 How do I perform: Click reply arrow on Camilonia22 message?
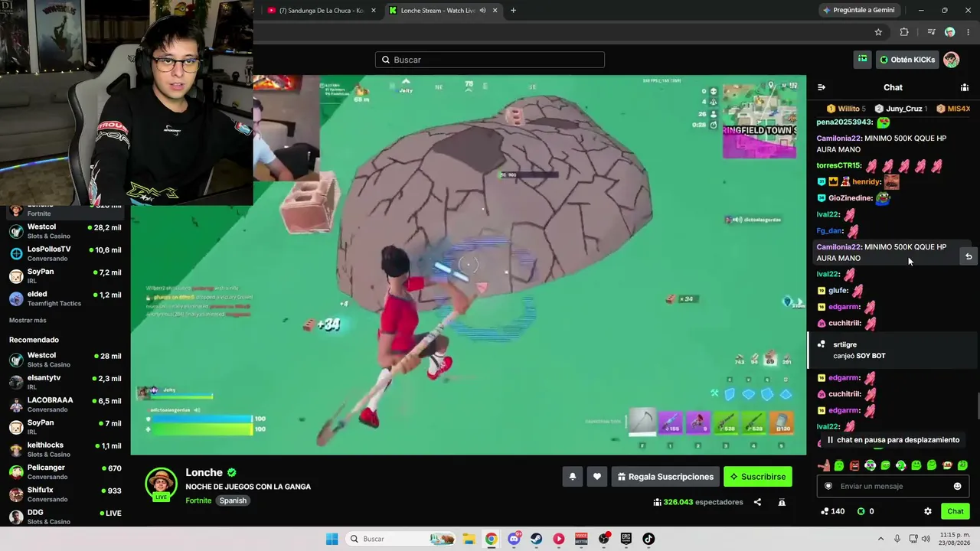click(x=969, y=256)
